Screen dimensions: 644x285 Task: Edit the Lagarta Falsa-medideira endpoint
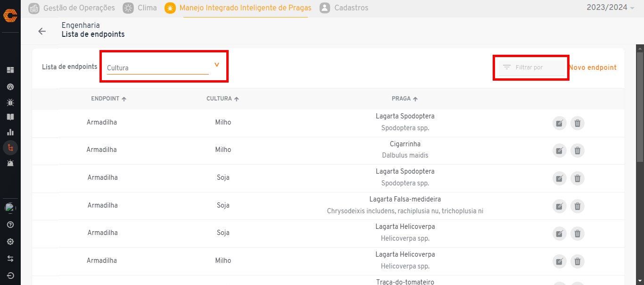click(559, 206)
